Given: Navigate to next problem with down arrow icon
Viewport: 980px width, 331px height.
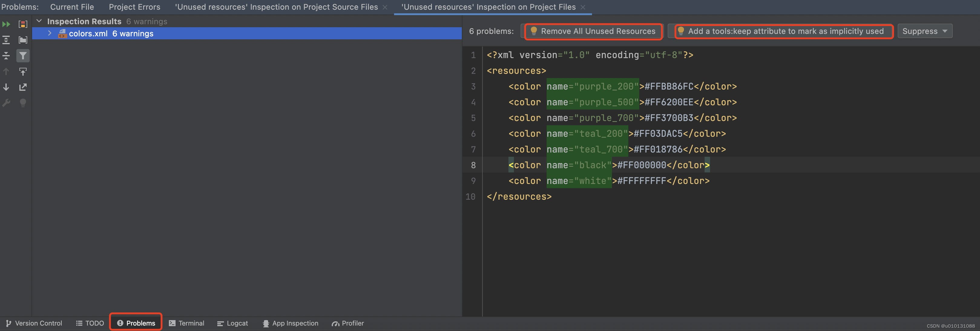Looking at the screenshot, I should point(6,87).
